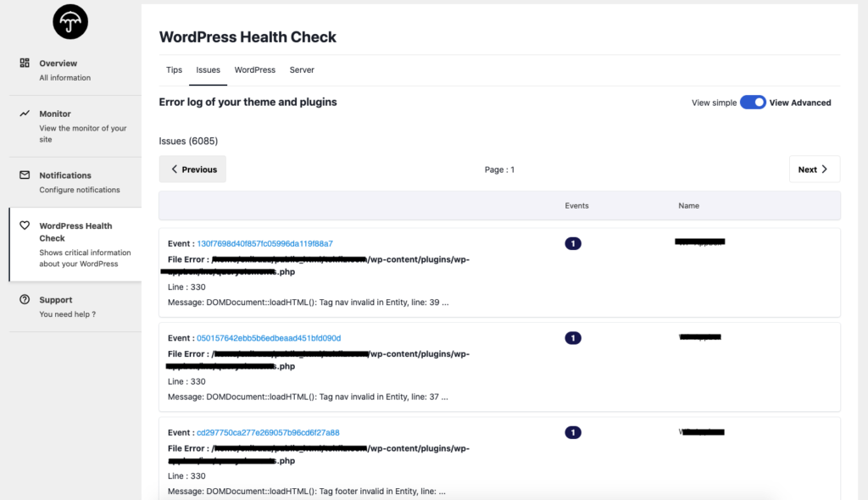Click the 'View Advanced' label
868x500 pixels.
coord(800,103)
